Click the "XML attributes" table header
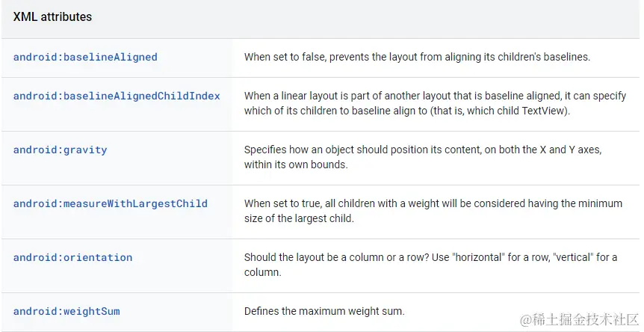 (x=52, y=16)
